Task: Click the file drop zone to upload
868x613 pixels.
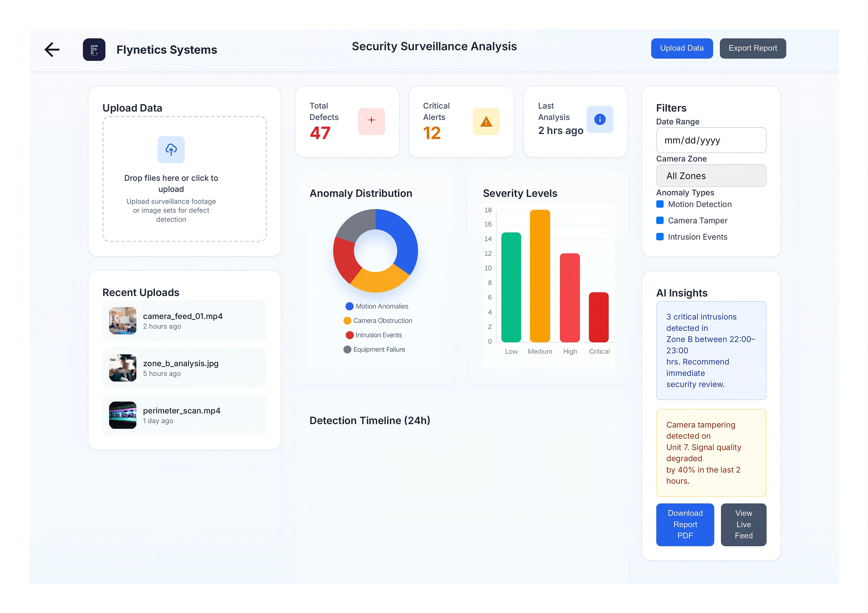Action: coord(184,179)
